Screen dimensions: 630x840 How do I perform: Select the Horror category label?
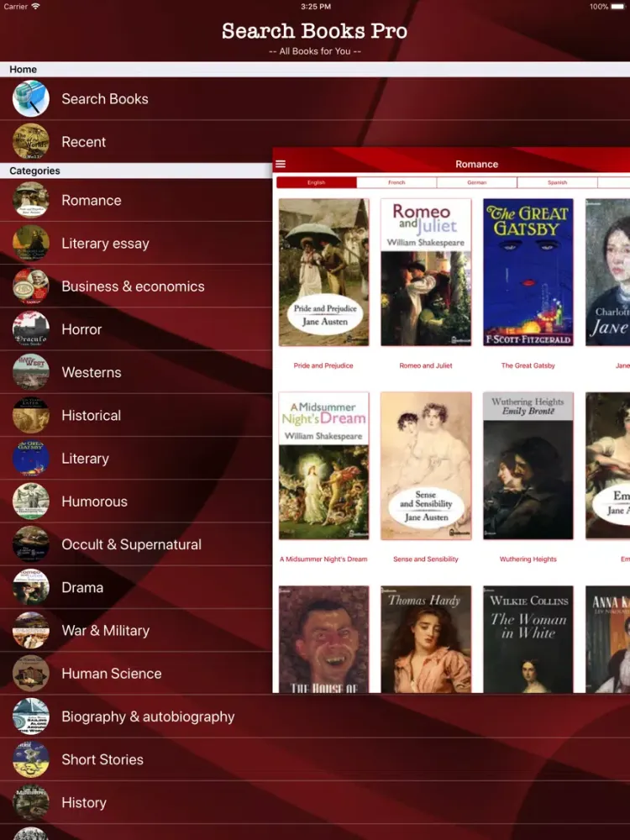[x=81, y=329]
